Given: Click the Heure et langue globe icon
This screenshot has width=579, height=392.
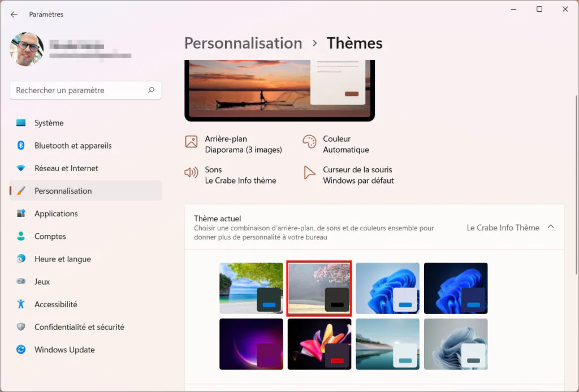Looking at the screenshot, I should point(21,259).
